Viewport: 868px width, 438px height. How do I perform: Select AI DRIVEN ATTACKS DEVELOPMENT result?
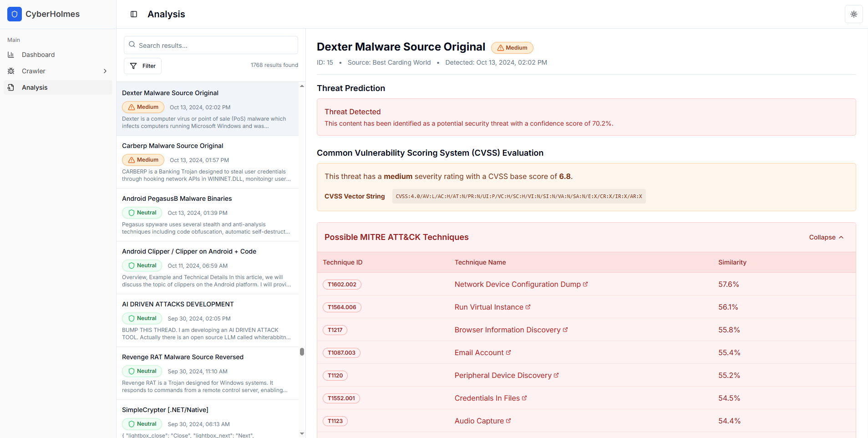(x=208, y=321)
